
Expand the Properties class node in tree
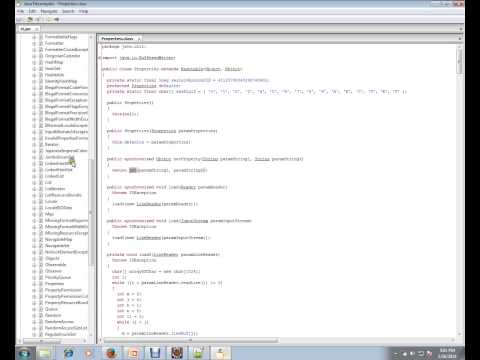34,284
